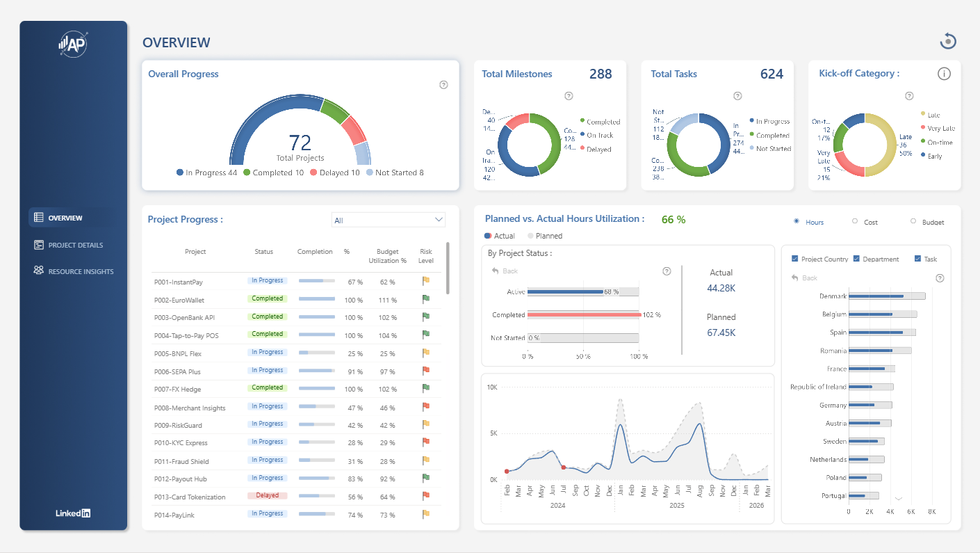Open the Kick-off Category info icon

[x=944, y=74]
